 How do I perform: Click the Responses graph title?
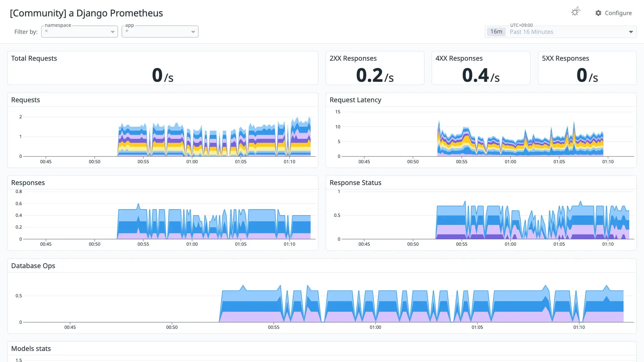tap(28, 183)
